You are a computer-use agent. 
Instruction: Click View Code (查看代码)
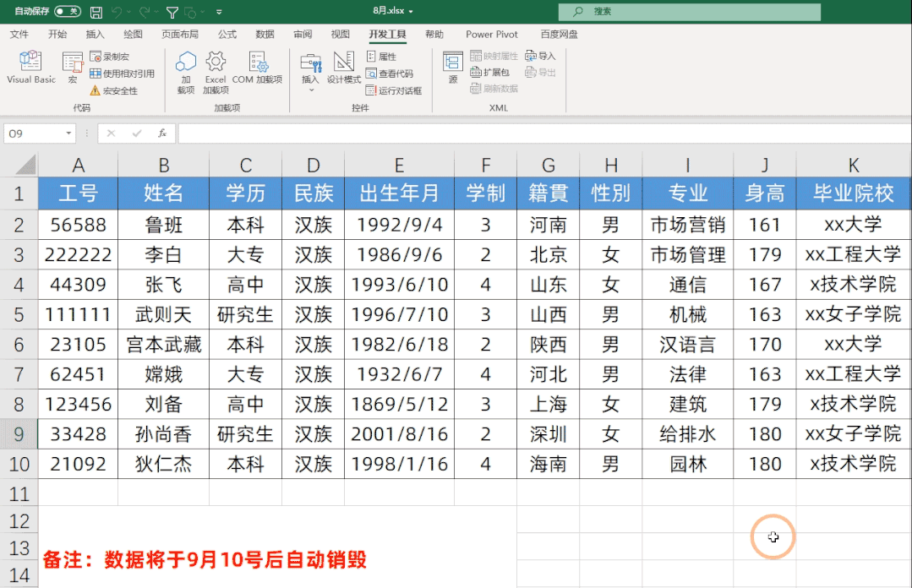point(390,73)
